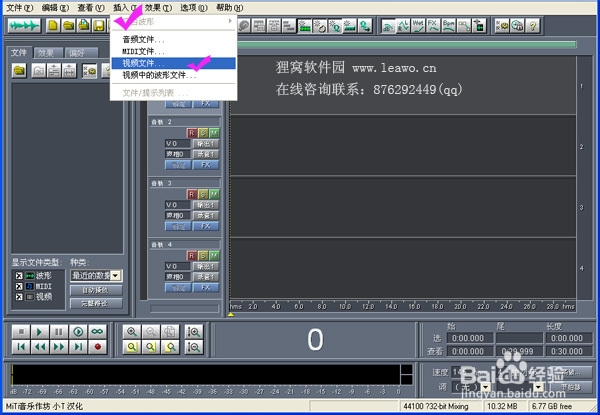This screenshot has width=600, height=415.
Task: Switch to the 偏好 tab in the left panel
Action: [79, 53]
